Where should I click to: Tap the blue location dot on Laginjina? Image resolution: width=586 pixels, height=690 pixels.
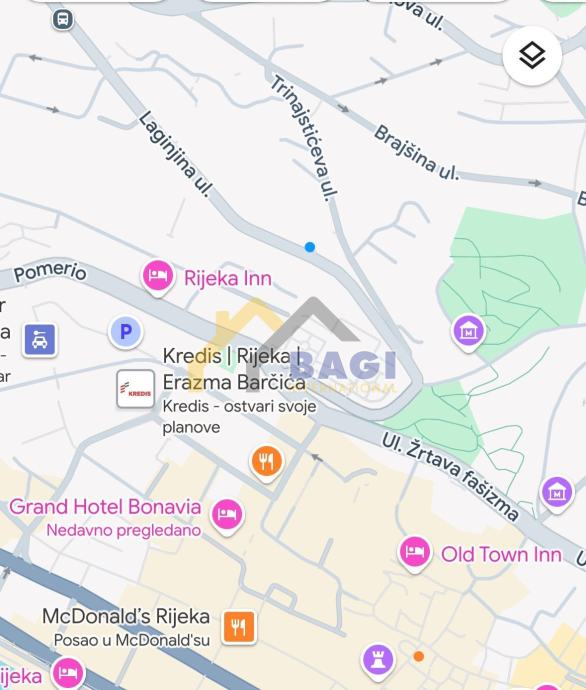(x=310, y=247)
